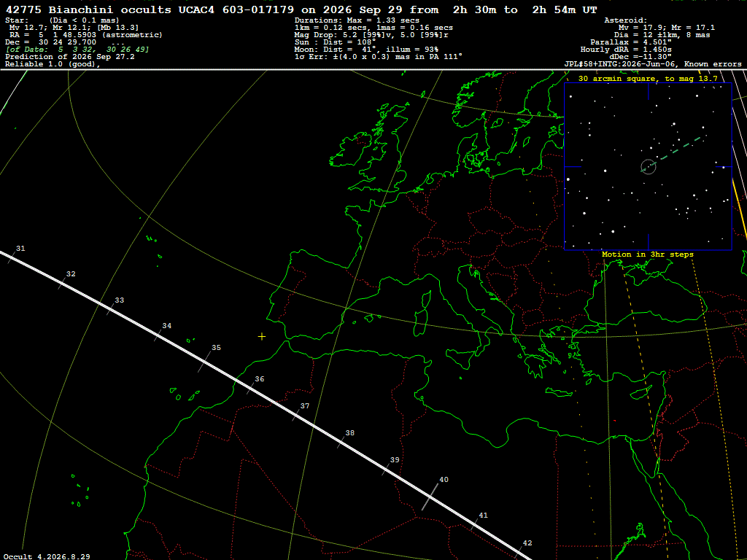Click the circled target star in finder chart

(x=649, y=167)
